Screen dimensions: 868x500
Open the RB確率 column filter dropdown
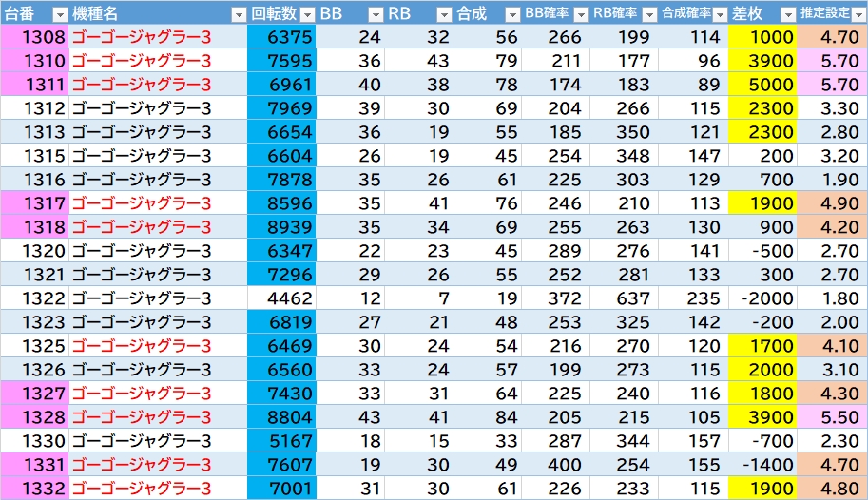(x=650, y=14)
